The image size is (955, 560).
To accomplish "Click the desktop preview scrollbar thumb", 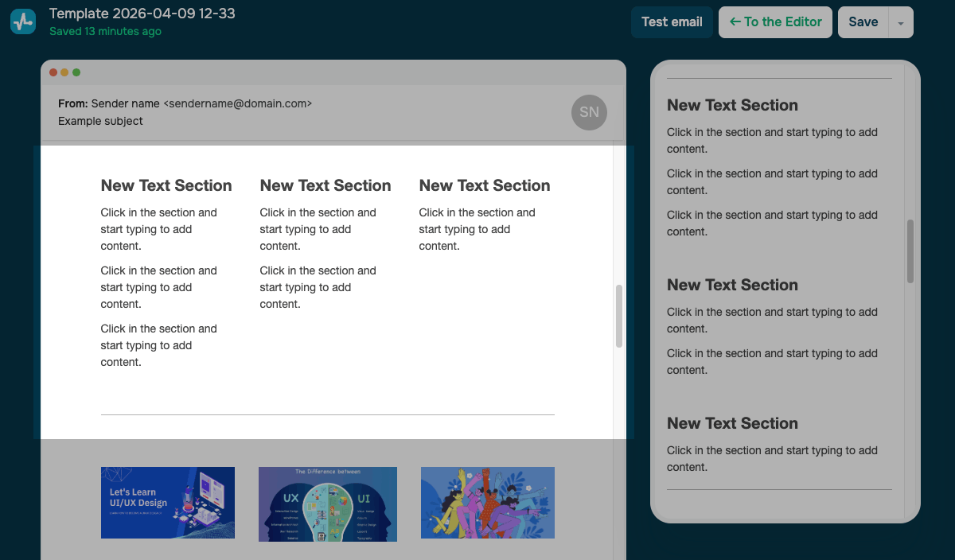I will [619, 316].
